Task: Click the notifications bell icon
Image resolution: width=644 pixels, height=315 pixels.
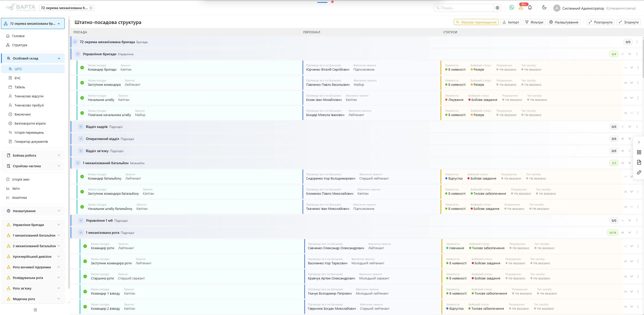Action: [x=530, y=8]
